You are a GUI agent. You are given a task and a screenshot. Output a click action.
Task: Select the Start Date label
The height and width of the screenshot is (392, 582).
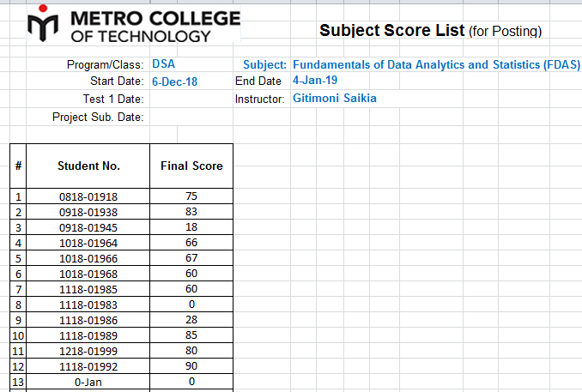117,81
